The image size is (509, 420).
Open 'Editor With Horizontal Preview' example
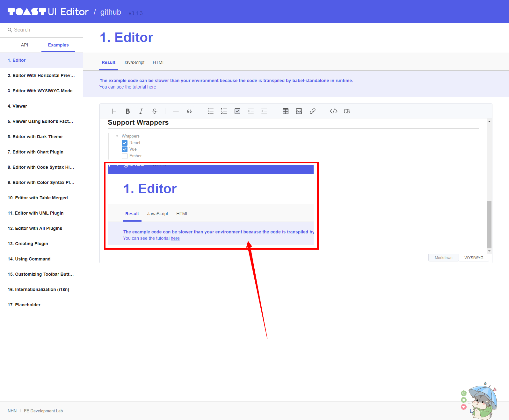[41, 75]
